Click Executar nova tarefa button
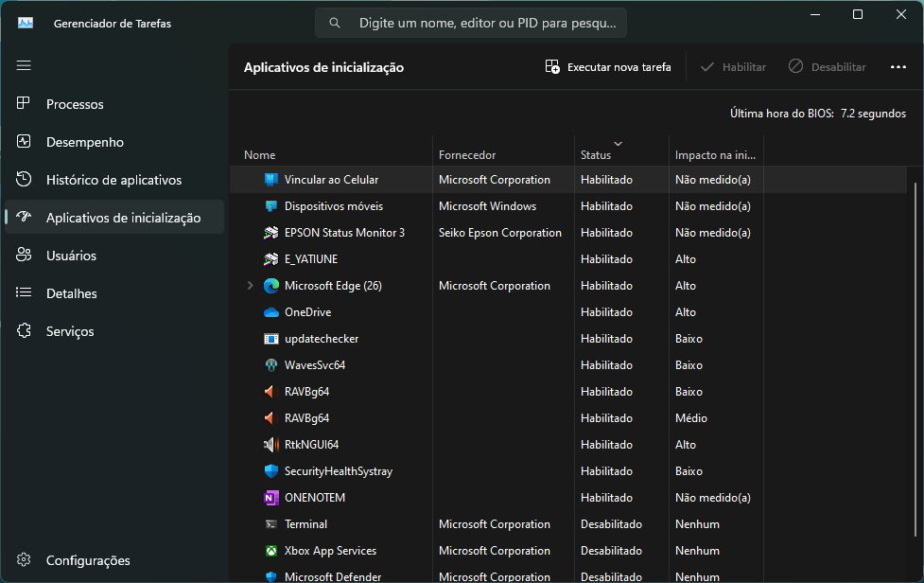The height and width of the screenshot is (583, 924). [x=608, y=67]
